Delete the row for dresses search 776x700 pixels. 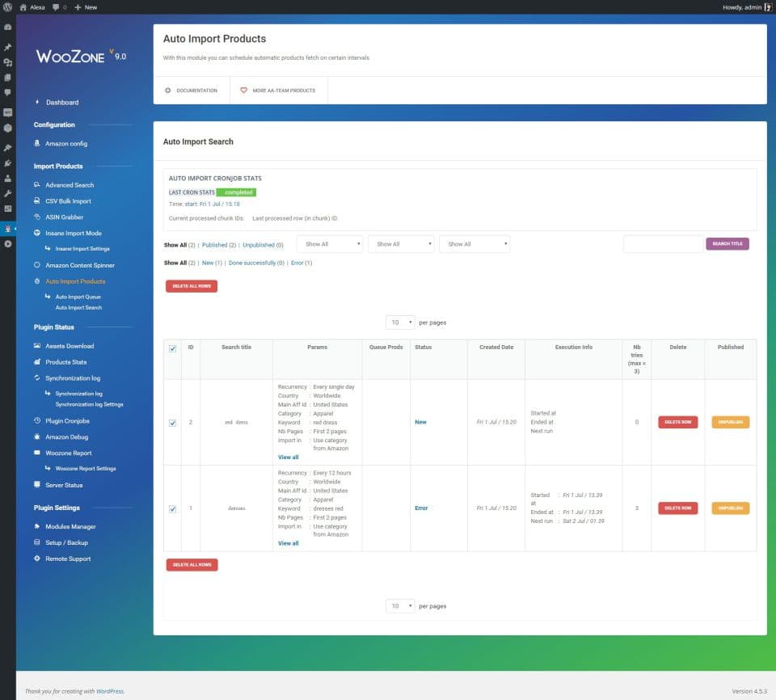(677, 508)
